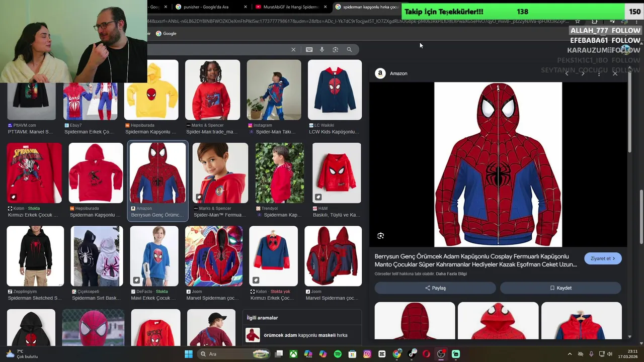Go to previous image in preview panel
This screenshot has width=644, height=362.
point(567,73)
